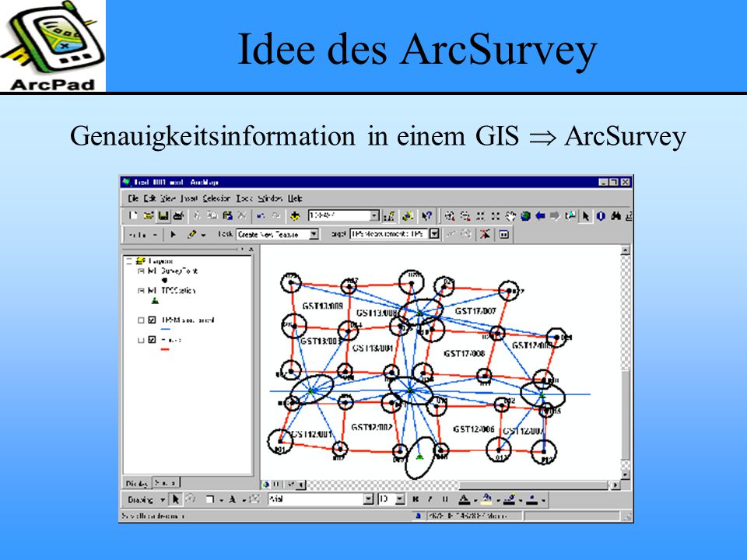This screenshot has height=560, width=747.
Task: Open the File menu
Action: pyautogui.click(x=133, y=198)
